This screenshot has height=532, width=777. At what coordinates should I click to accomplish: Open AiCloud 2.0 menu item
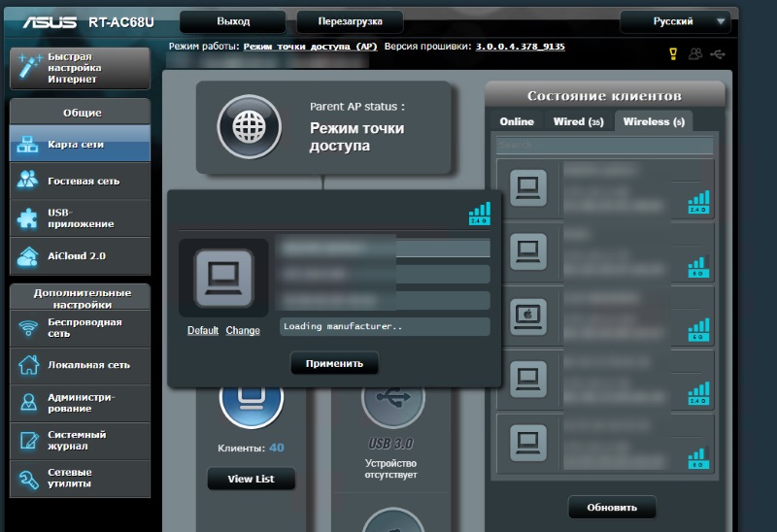(80, 256)
